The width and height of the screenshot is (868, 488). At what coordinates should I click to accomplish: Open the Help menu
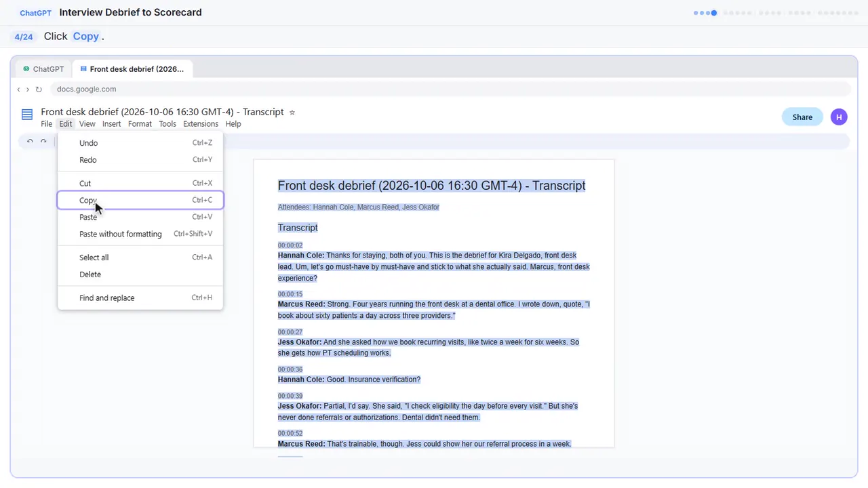coord(233,124)
